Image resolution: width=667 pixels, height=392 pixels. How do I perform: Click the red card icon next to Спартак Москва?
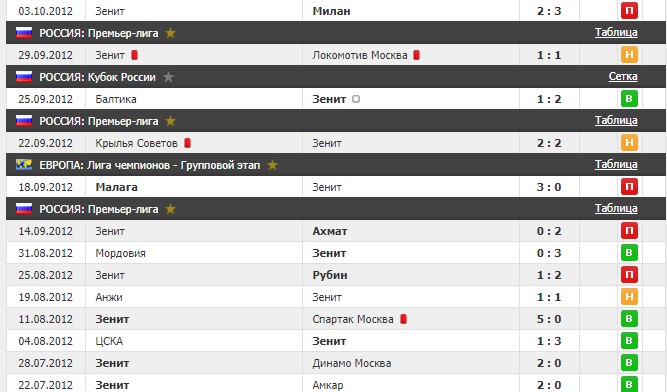404,319
